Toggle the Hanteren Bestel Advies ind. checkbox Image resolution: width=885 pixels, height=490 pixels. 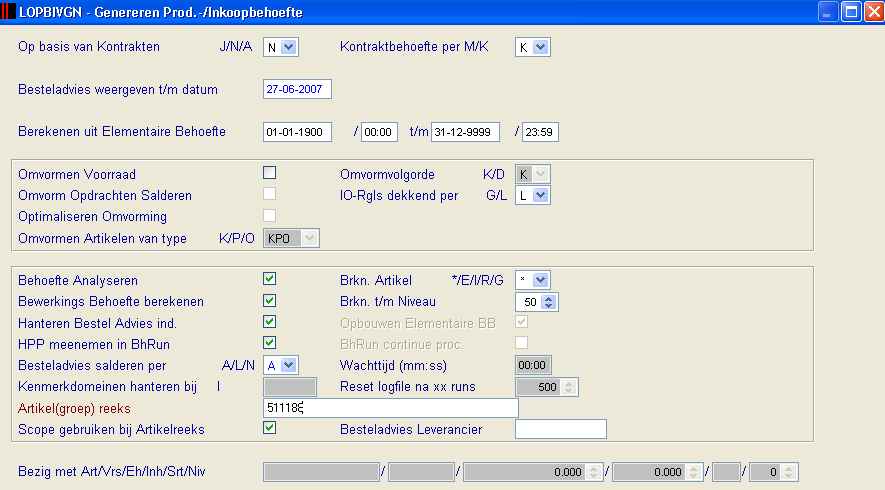point(270,322)
